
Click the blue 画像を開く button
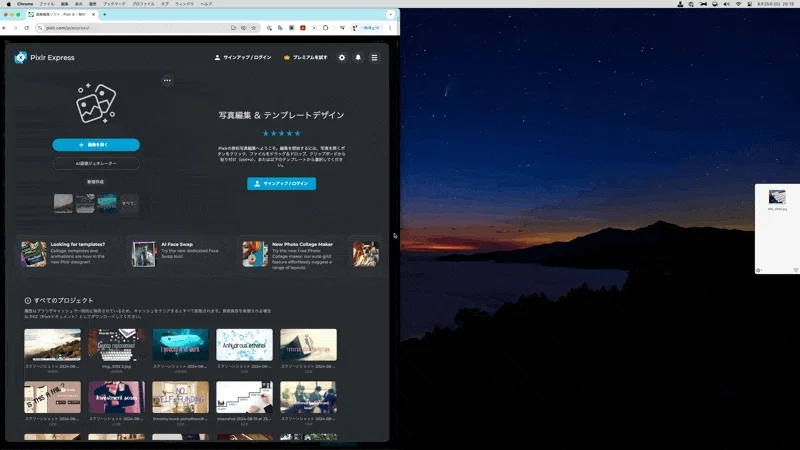coord(96,145)
